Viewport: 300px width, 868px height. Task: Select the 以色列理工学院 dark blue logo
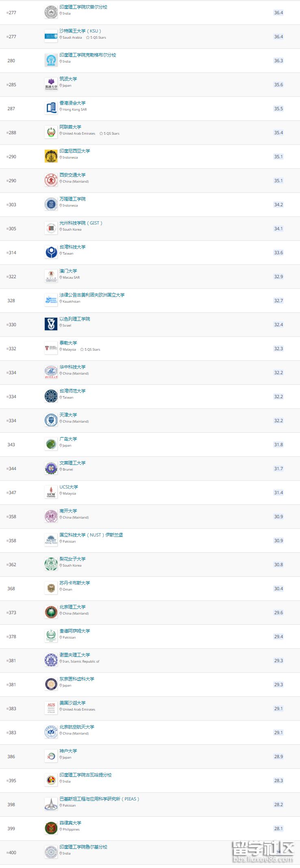coord(51,325)
